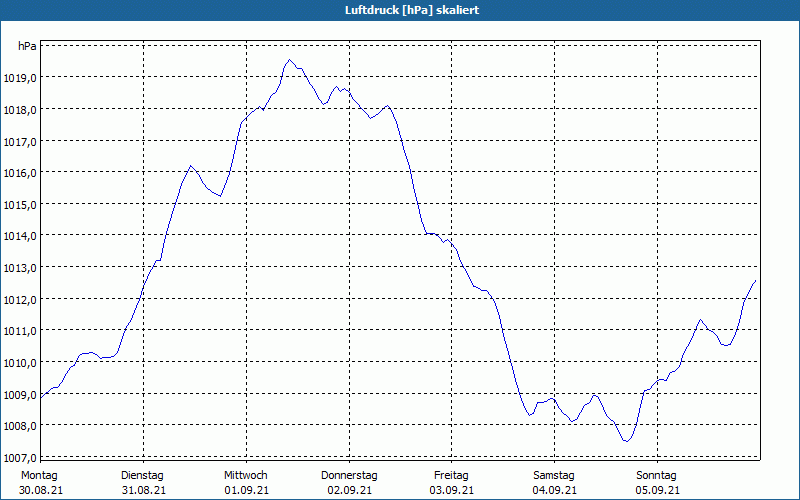Click the 1018,0 axis value
This screenshot has height=500, width=800.
click(20, 110)
